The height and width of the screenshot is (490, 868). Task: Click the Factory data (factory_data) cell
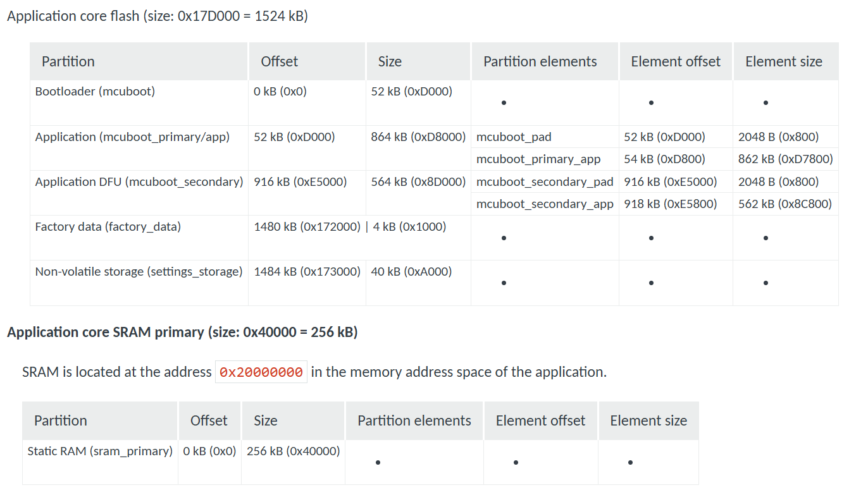point(108,227)
